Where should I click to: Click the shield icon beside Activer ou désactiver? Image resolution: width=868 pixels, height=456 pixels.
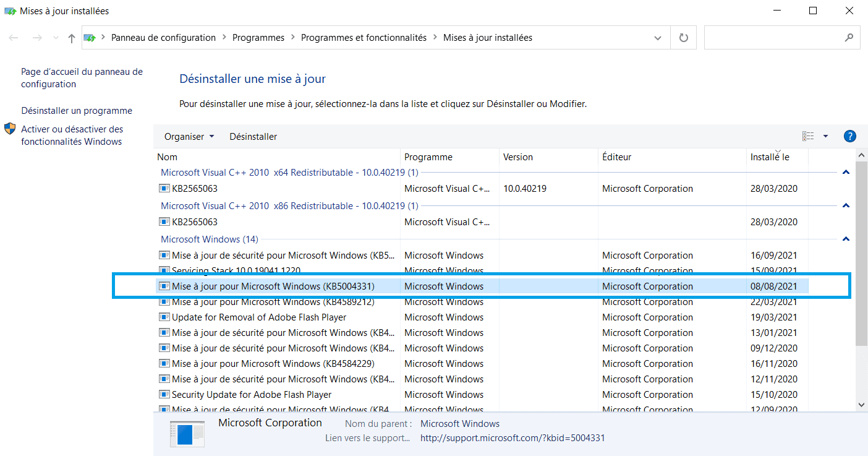tap(10, 129)
